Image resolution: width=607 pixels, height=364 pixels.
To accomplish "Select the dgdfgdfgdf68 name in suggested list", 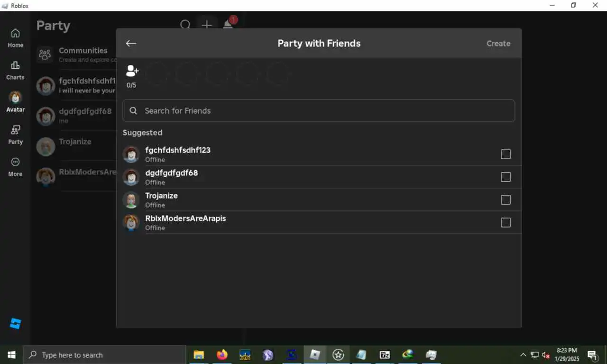I will coord(172,173).
